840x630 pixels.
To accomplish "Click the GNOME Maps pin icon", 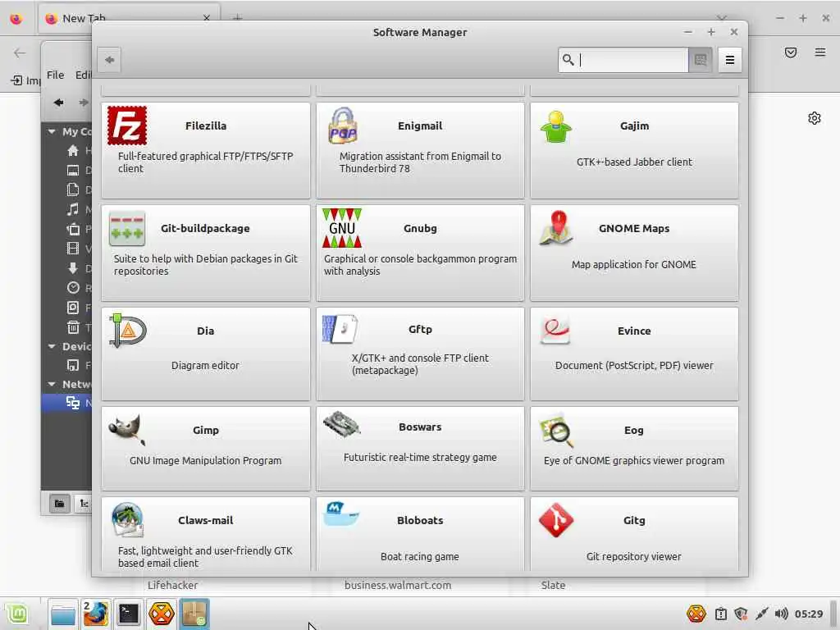I will (557, 228).
